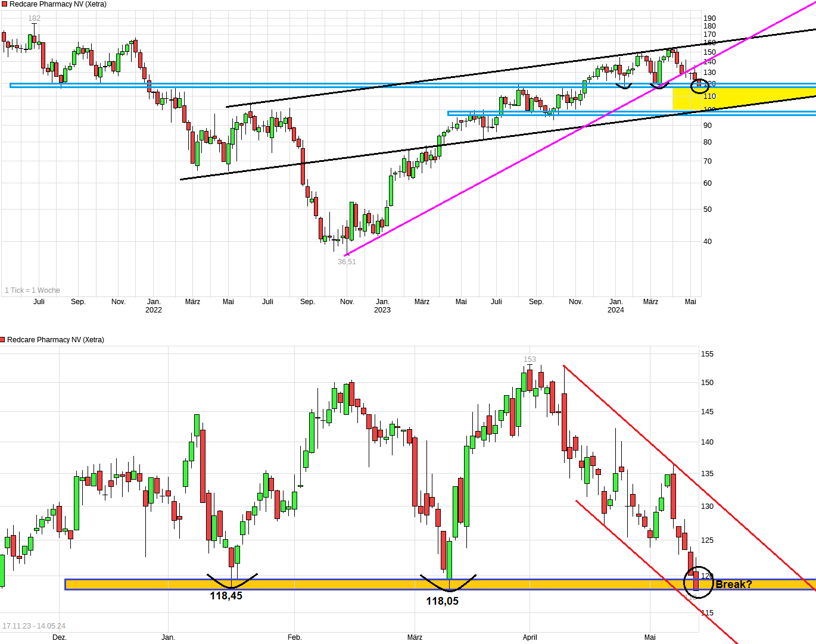Image resolution: width=816 pixels, height=644 pixels.
Task: Click the 182 high label in top chart
Action: pos(35,18)
